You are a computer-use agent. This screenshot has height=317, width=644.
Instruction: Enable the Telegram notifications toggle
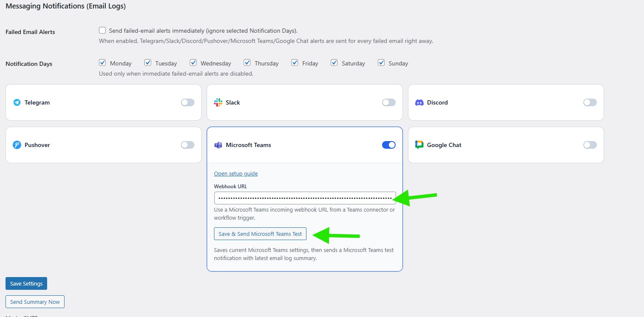click(188, 102)
